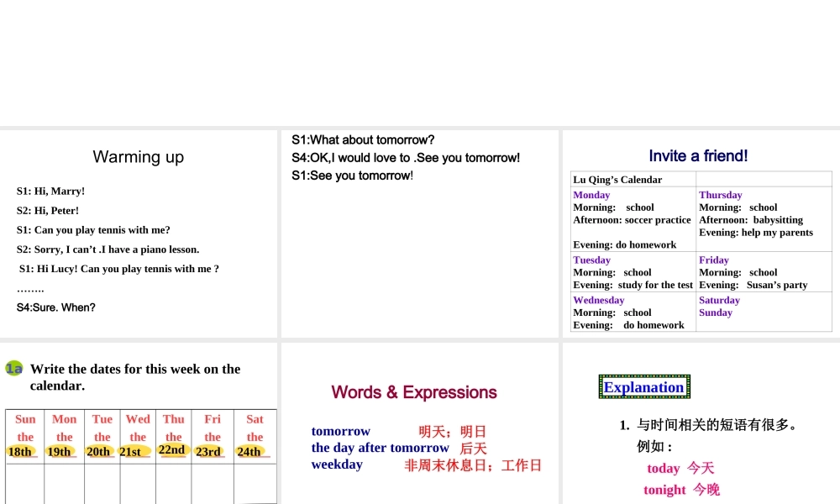840x504 pixels.
Task: Click the Lu Qing's Calendar header cell
Action: click(x=633, y=179)
